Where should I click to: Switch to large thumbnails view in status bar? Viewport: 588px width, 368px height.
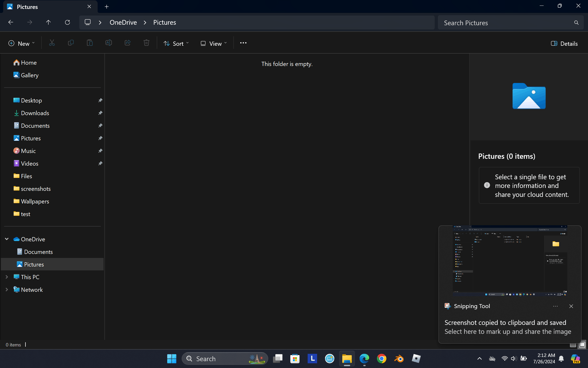click(582, 345)
